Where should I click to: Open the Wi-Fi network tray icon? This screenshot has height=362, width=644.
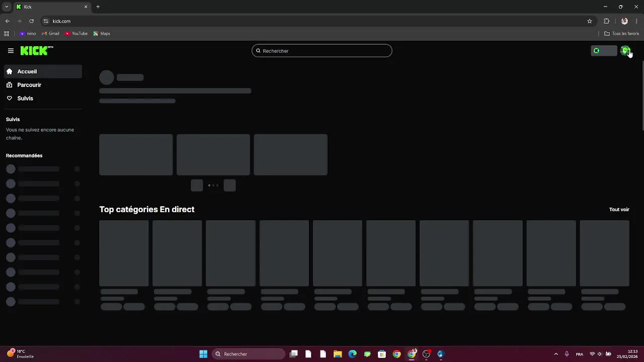(592, 354)
